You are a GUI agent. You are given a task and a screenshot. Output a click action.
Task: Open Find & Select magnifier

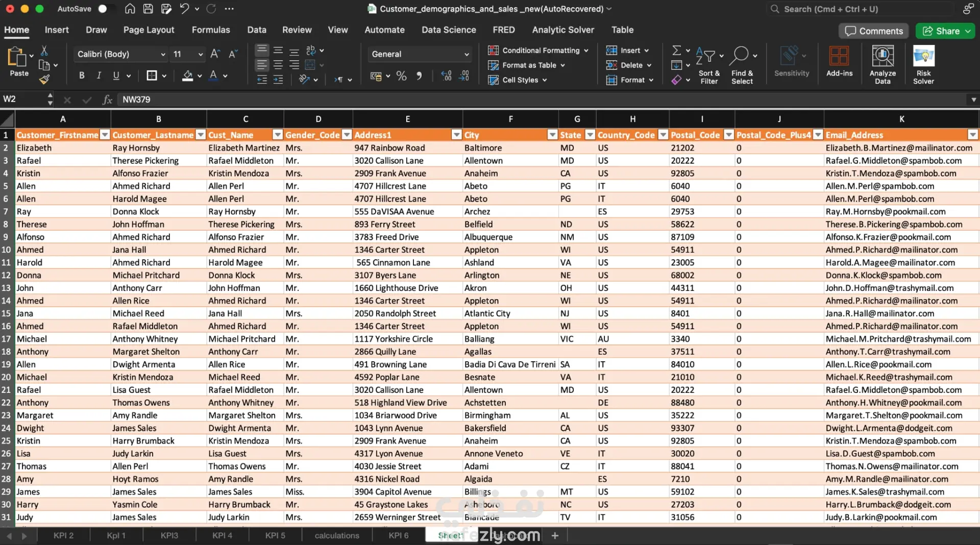click(x=742, y=65)
